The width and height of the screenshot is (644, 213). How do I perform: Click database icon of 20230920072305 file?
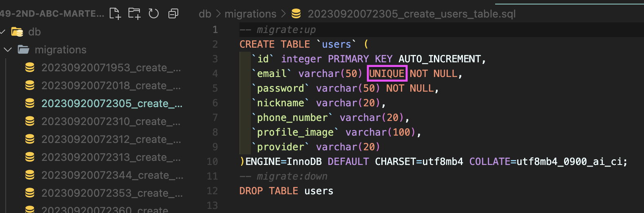pyautogui.click(x=30, y=103)
